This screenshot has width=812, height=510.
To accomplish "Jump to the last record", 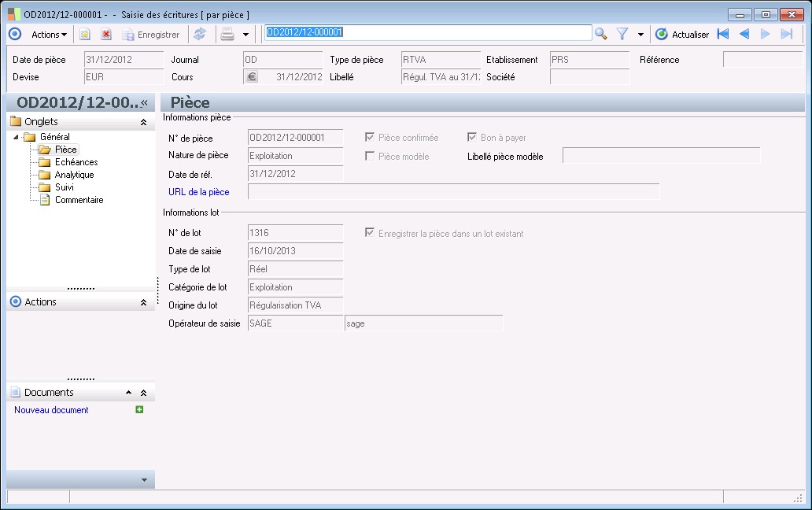I will [786, 34].
